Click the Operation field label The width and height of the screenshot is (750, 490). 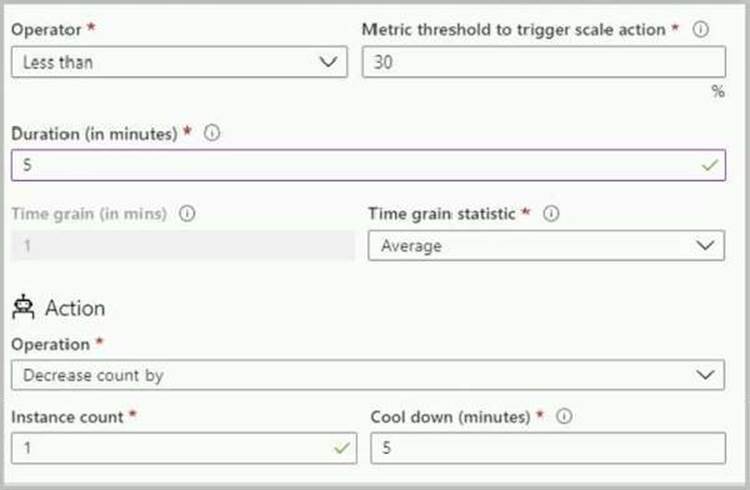[x=50, y=344]
